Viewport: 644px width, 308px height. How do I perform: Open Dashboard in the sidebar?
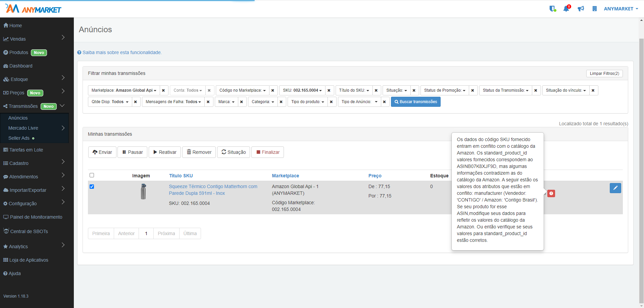[18, 66]
